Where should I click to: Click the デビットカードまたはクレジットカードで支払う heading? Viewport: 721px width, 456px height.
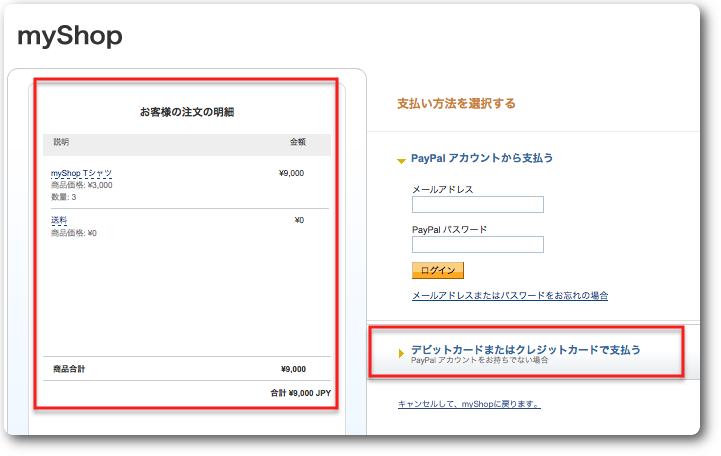[526, 349]
